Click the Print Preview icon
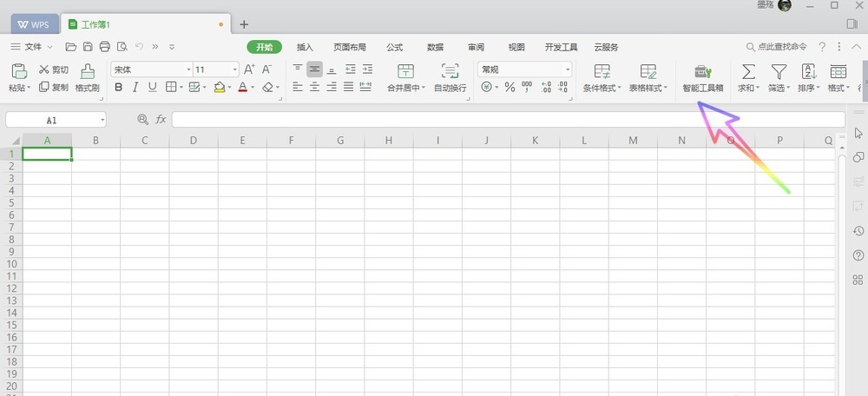Viewport: 868px width, 396px height. pyautogui.click(x=122, y=47)
